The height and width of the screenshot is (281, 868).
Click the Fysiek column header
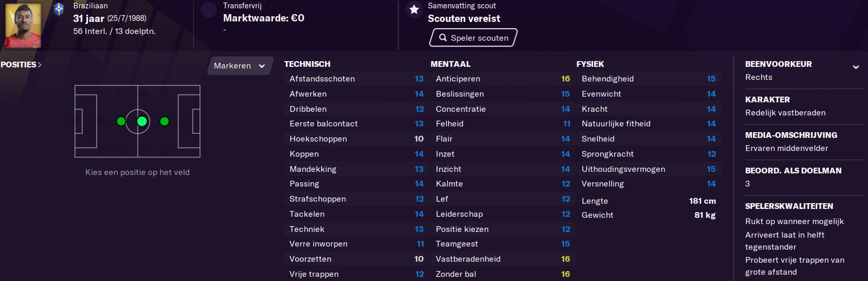(590, 64)
